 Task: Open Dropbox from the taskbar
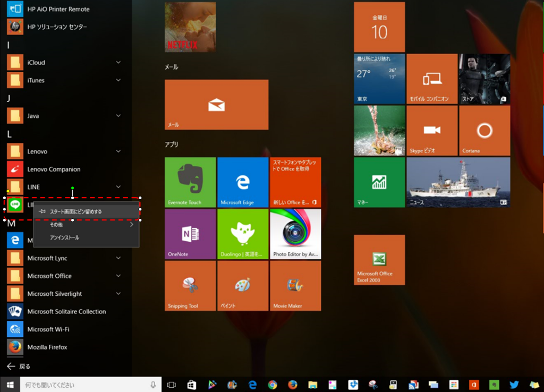[353, 385]
